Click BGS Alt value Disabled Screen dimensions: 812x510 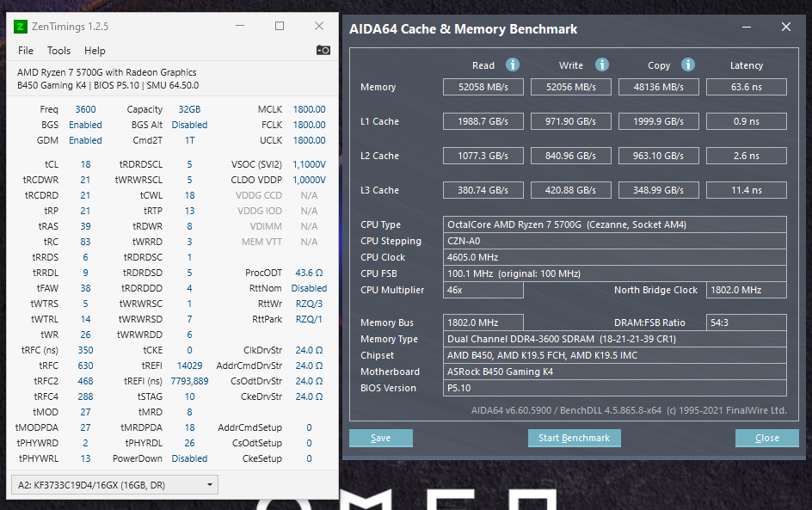pos(189,125)
